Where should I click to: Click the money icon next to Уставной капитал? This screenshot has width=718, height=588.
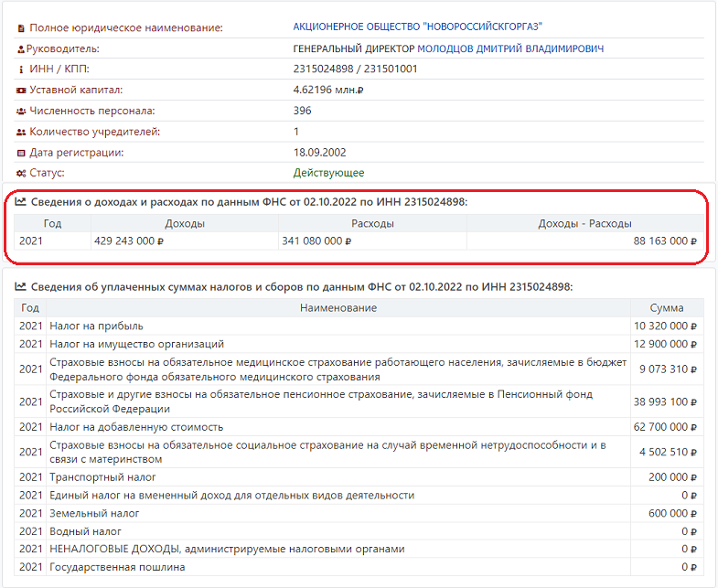point(21,91)
